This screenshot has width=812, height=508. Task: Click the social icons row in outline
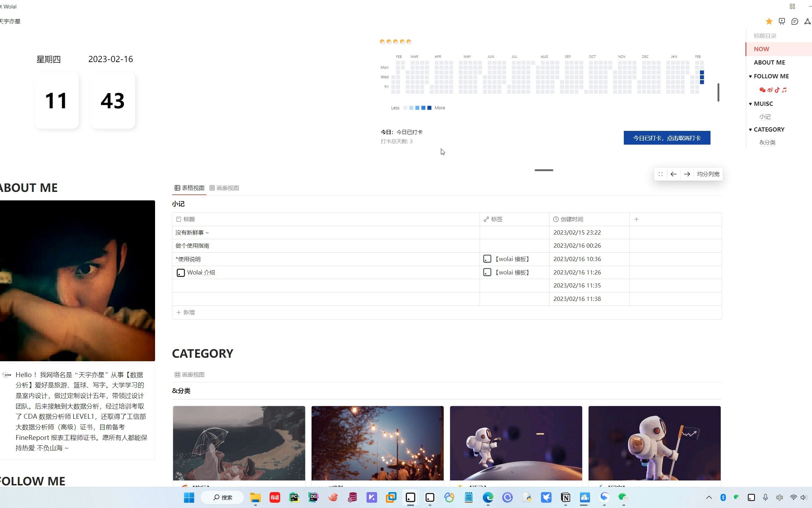pos(773,90)
